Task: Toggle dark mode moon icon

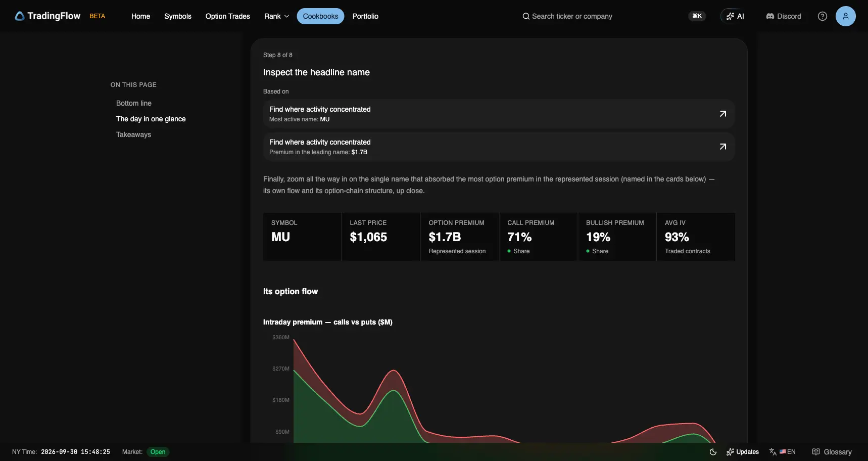Action: [713, 452]
